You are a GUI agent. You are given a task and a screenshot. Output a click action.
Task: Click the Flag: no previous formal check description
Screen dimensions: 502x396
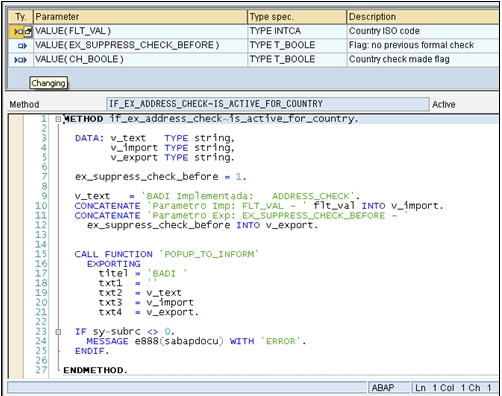(x=423, y=45)
